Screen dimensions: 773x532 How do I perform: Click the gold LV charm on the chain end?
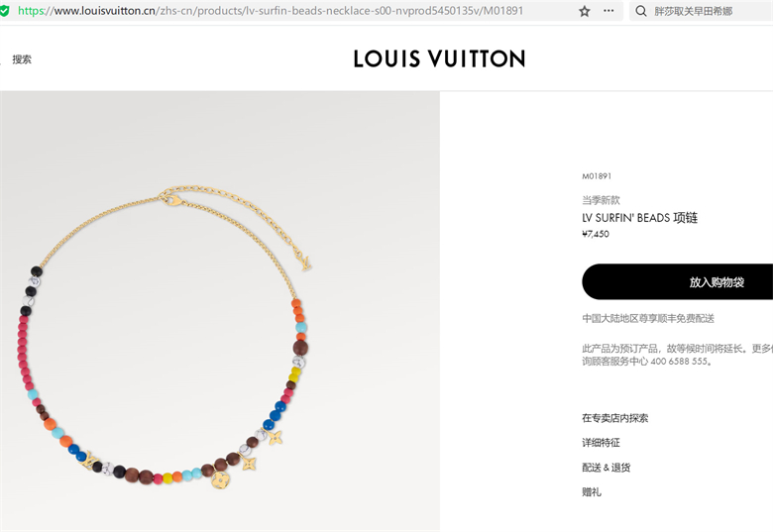tap(303, 261)
